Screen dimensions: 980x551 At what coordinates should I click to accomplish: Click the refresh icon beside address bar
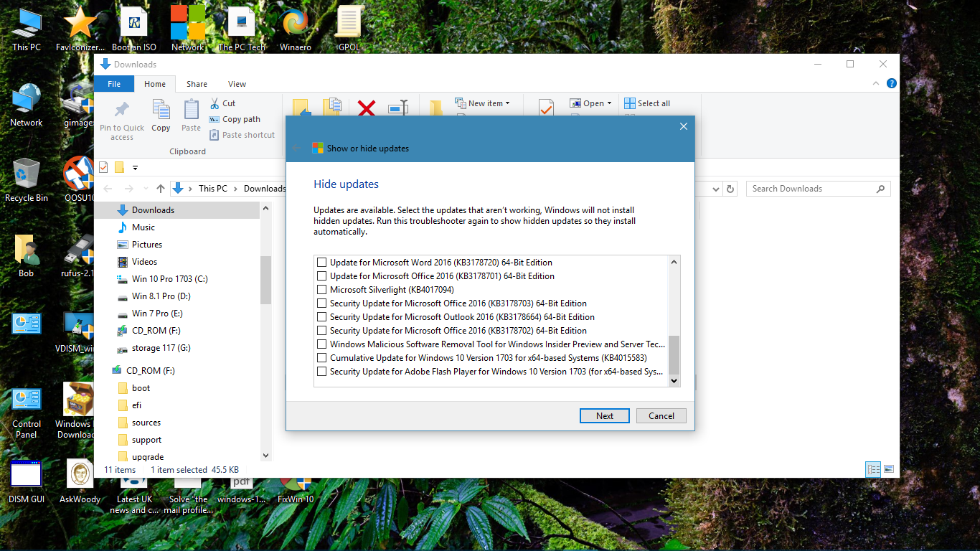(x=730, y=189)
